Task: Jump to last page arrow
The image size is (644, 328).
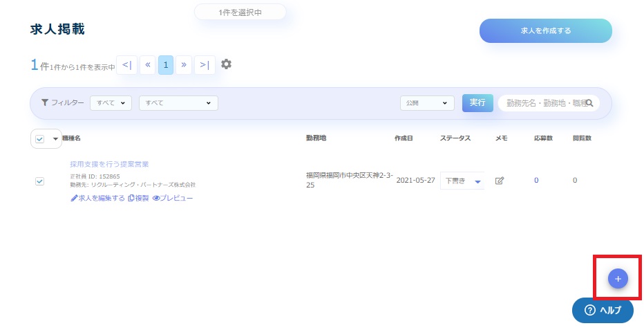Action: (x=205, y=65)
